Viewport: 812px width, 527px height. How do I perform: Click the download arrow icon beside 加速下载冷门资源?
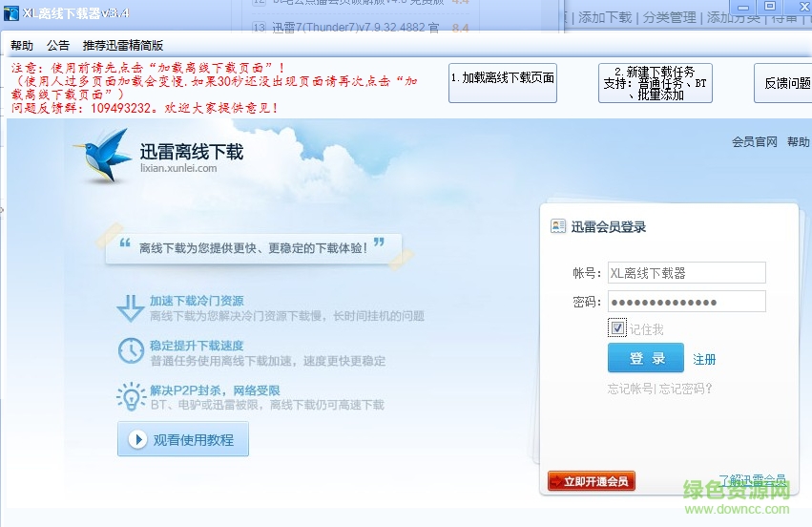[x=131, y=308]
